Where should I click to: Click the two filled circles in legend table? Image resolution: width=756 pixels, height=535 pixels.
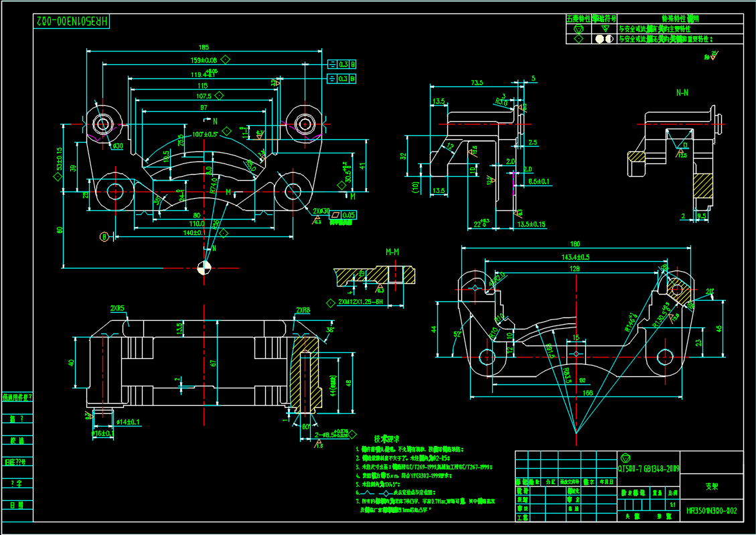(x=604, y=40)
